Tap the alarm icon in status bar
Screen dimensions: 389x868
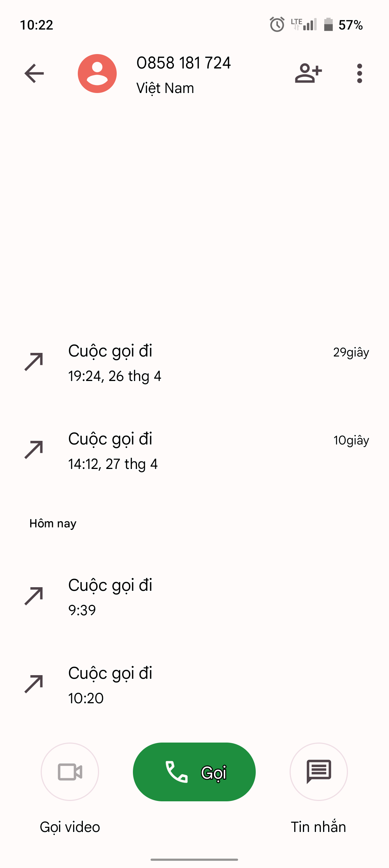click(x=277, y=25)
